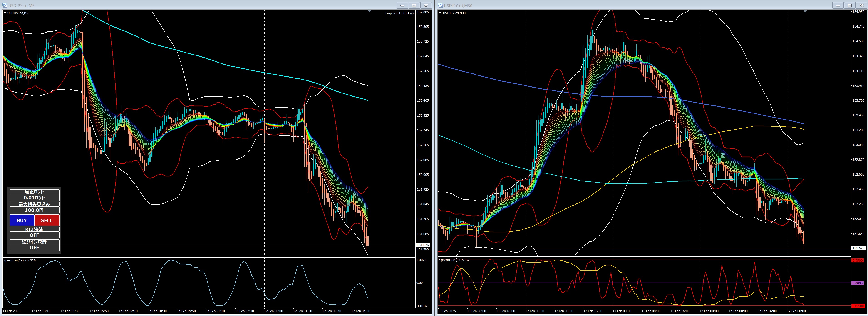
Task: Click the Emperor_Exit-EA smiley face icon
Action: [412, 13]
